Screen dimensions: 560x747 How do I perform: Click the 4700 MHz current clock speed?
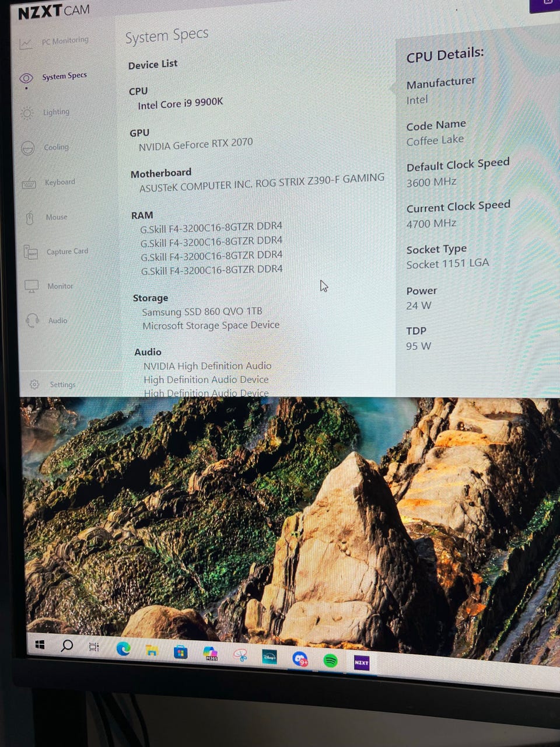(x=432, y=224)
